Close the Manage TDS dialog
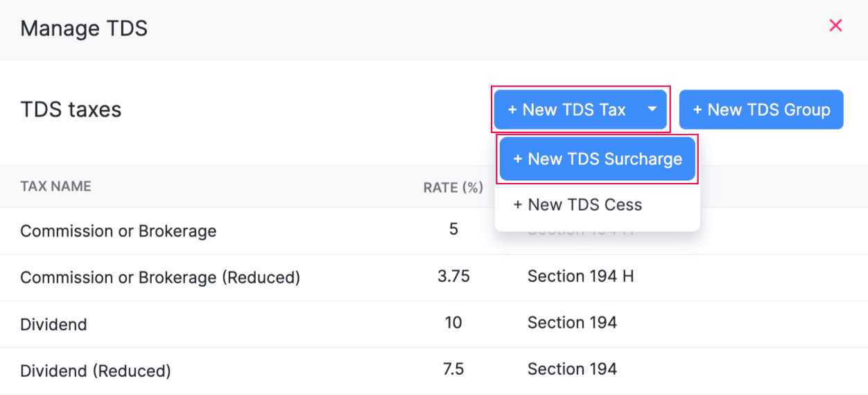 [x=835, y=26]
